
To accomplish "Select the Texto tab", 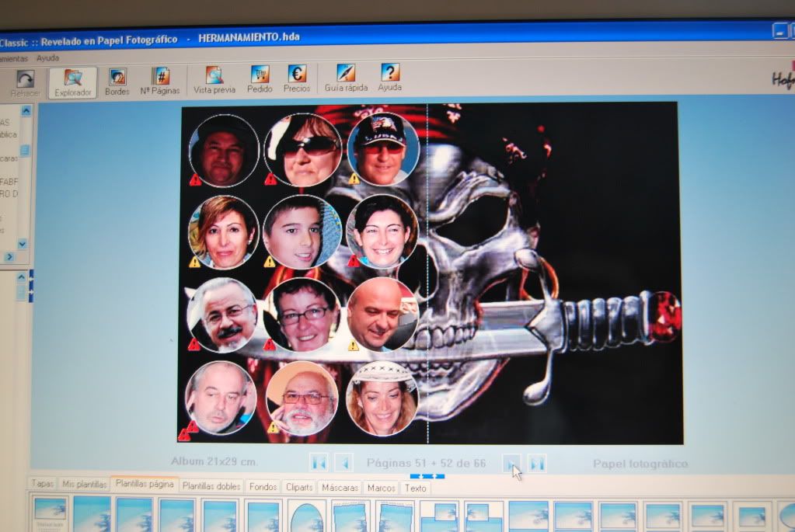I will pyautogui.click(x=415, y=488).
